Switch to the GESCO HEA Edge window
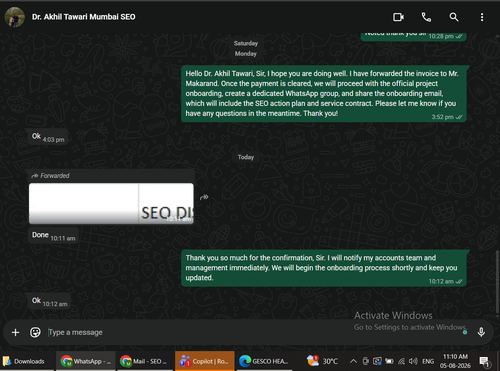This screenshot has width=500, height=371. pos(265,361)
